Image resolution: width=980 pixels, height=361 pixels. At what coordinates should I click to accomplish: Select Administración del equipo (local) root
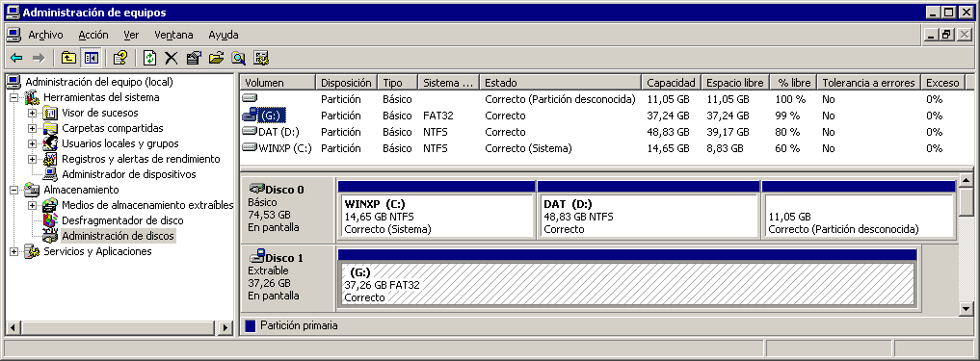(x=98, y=82)
